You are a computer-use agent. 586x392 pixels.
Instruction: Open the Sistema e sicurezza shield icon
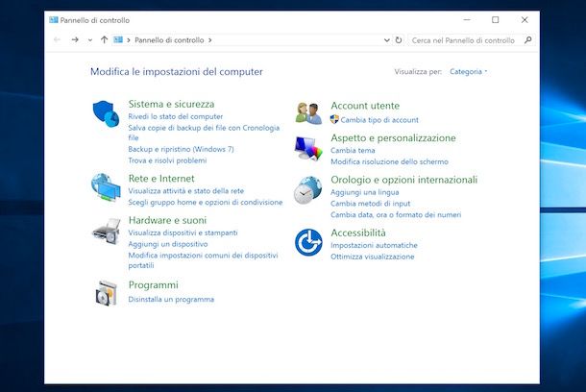(106, 113)
